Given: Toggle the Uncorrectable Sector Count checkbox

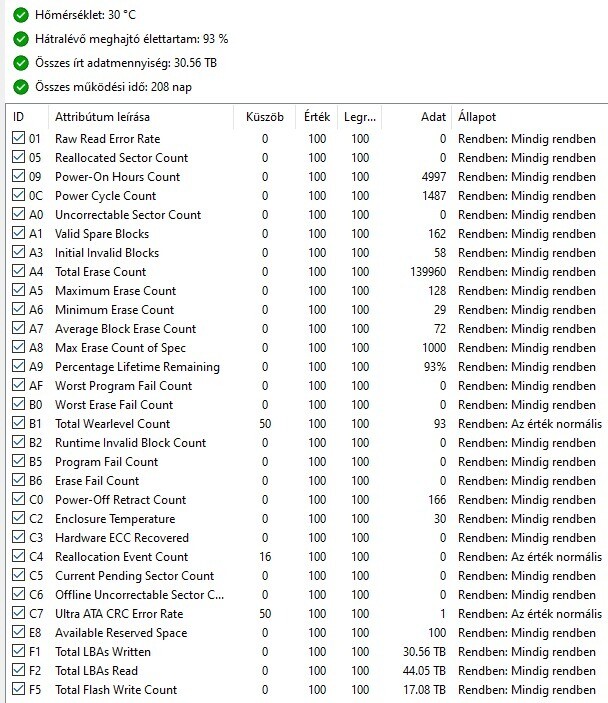Looking at the screenshot, I should 18,213.
